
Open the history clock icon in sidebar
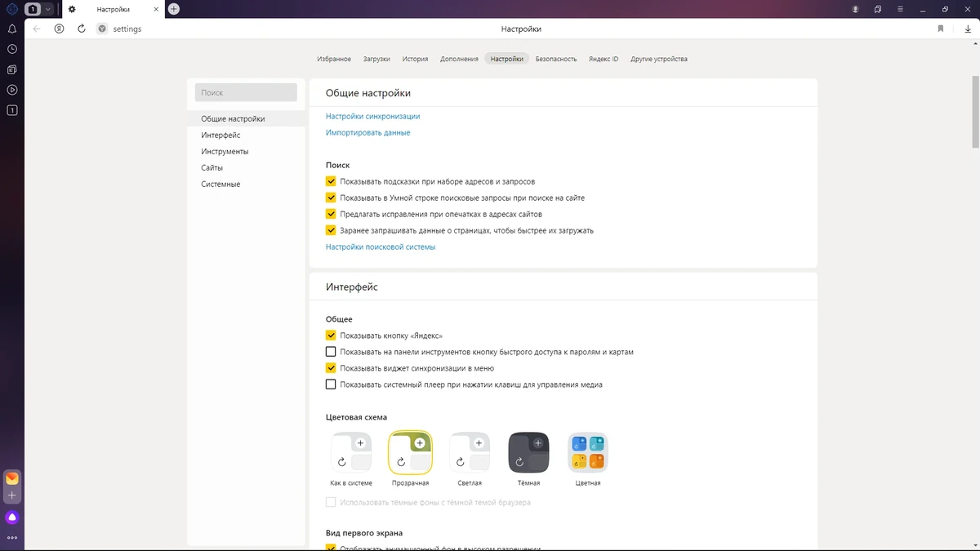(12, 49)
